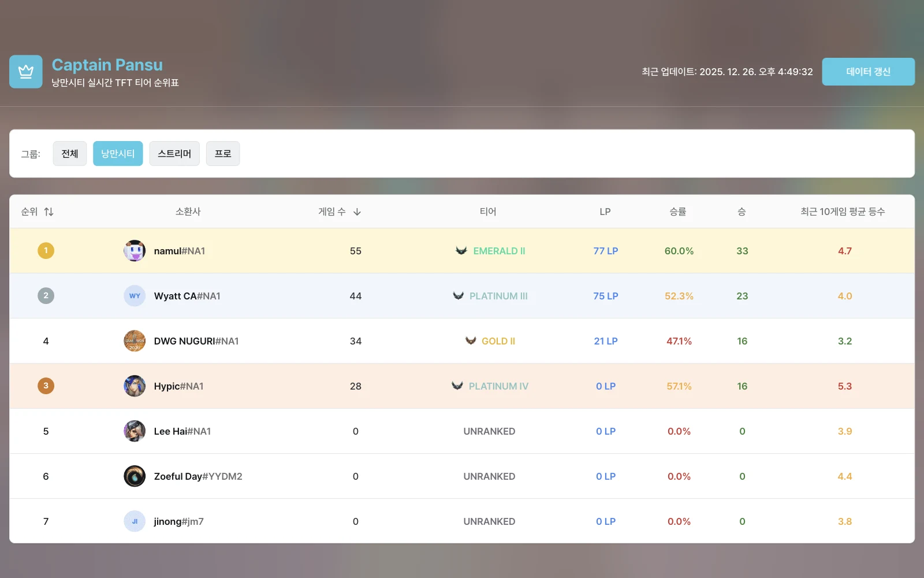
Task: Click the 60.0% win rate value
Action: pyautogui.click(x=679, y=251)
